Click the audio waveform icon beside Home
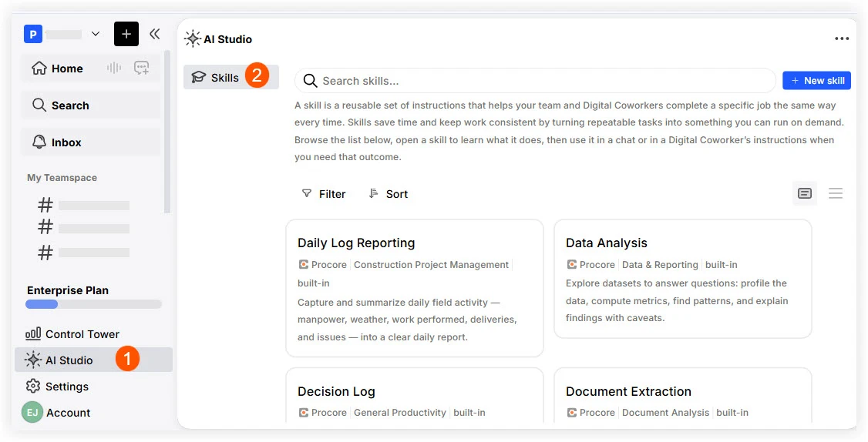Image resolution: width=868 pixels, height=442 pixels. pyautogui.click(x=114, y=68)
